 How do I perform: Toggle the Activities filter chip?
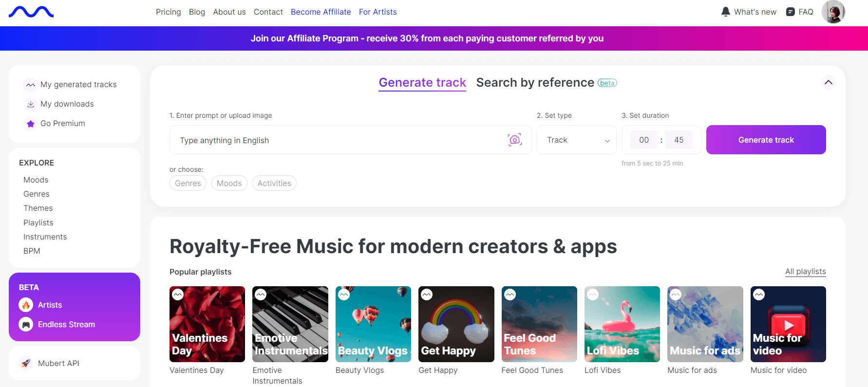[x=274, y=183]
